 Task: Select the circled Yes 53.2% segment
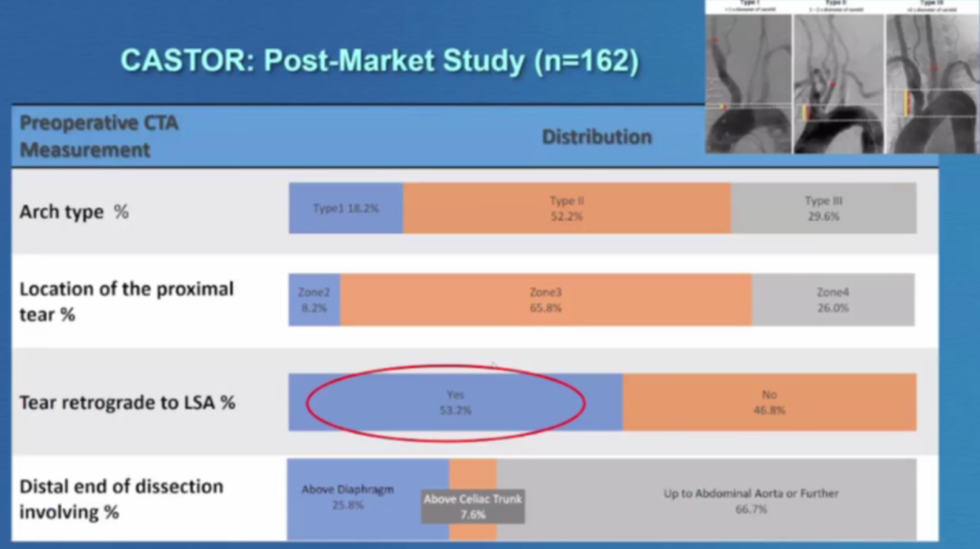455,402
